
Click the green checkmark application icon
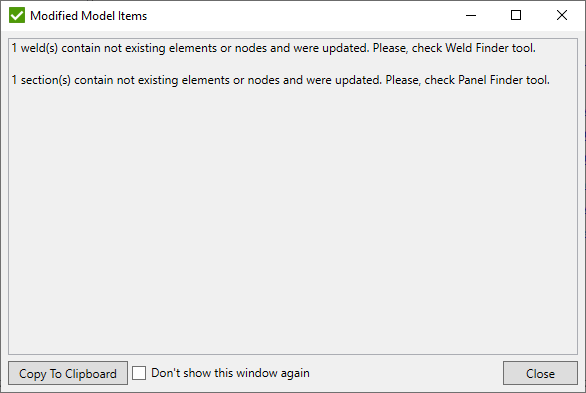(x=17, y=16)
